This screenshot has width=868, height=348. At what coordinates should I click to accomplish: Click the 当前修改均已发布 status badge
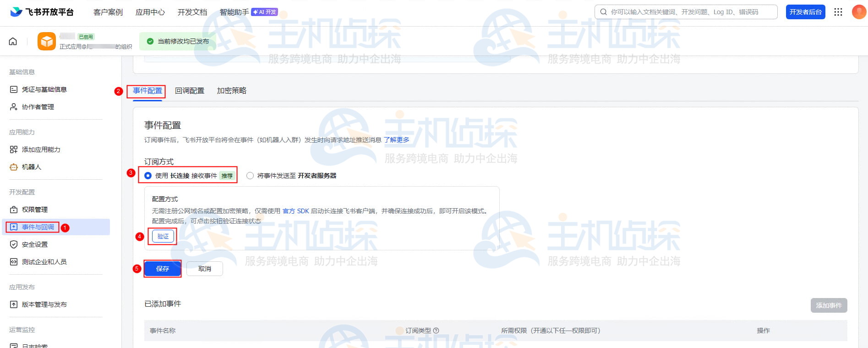178,41
